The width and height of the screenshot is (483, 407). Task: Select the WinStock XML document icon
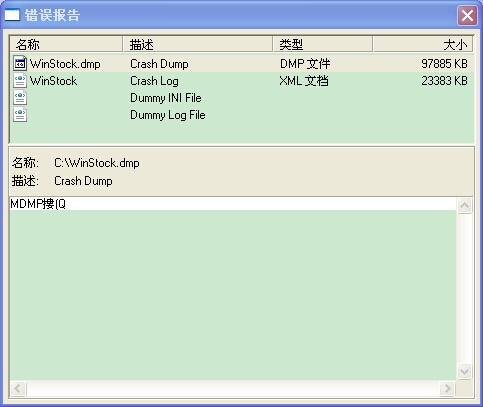[x=20, y=81]
